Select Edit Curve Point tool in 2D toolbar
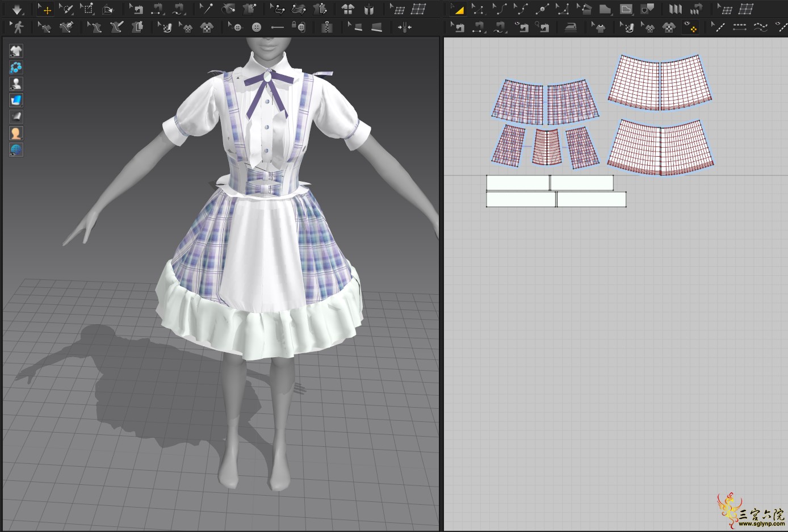Image resolution: width=788 pixels, height=532 pixels. click(x=520, y=10)
